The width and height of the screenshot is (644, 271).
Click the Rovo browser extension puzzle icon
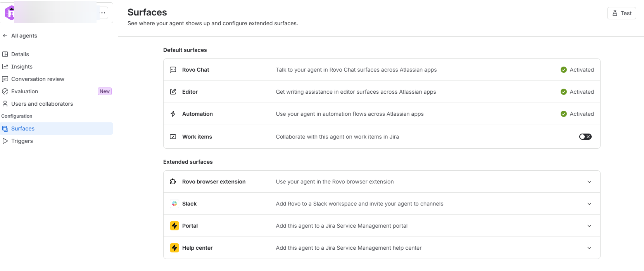173,182
